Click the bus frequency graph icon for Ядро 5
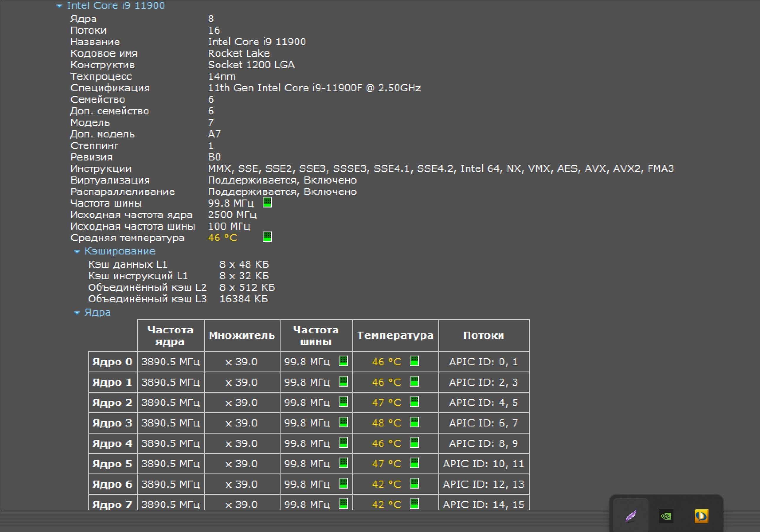The height and width of the screenshot is (532, 760). [x=343, y=463]
